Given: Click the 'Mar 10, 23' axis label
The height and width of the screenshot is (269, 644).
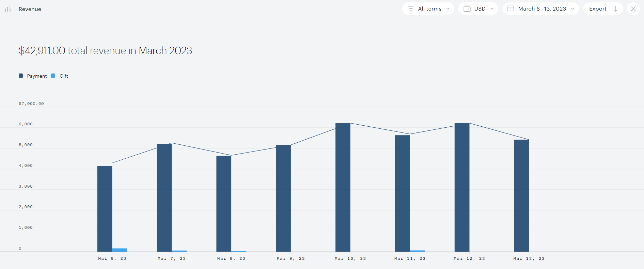Looking at the screenshot, I should [350, 258].
